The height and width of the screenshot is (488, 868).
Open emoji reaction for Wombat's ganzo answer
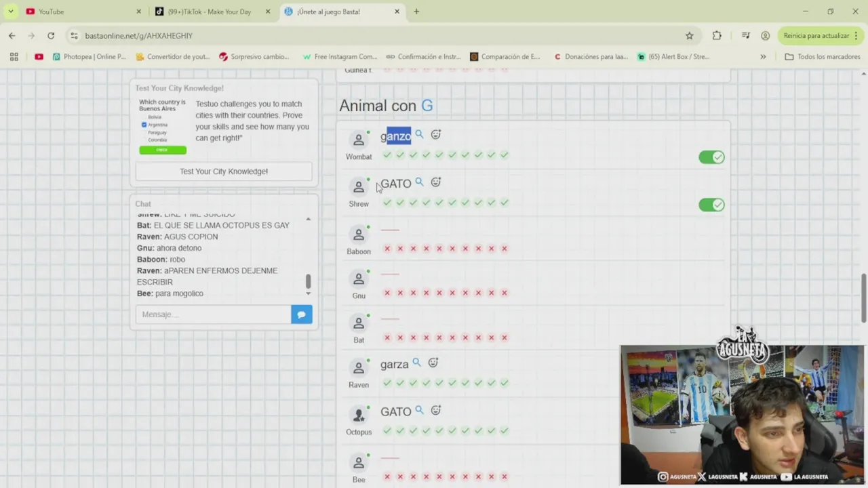point(436,134)
